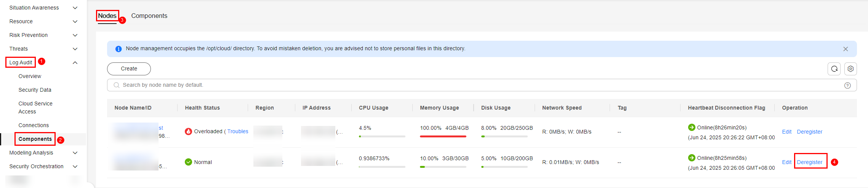Click the Troubles link for overloaded node

(238, 131)
